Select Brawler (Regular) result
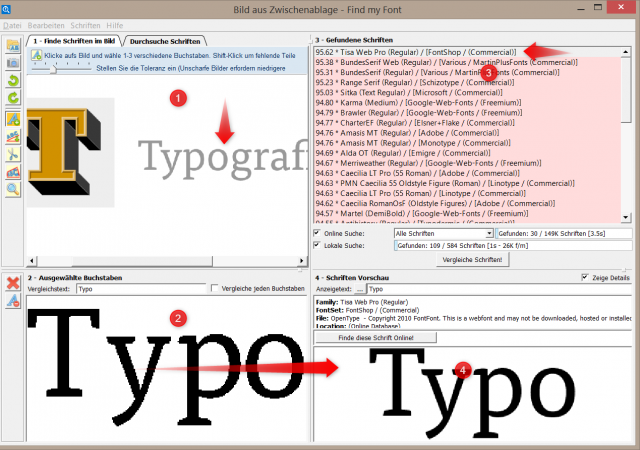The height and width of the screenshot is (450, 640). coord(467,113)
